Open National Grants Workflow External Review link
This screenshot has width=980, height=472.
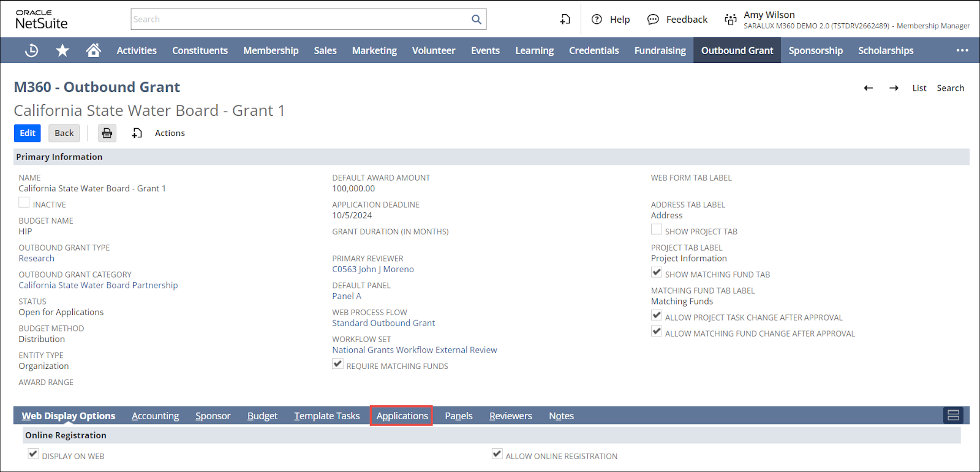[x=415, y=350]
